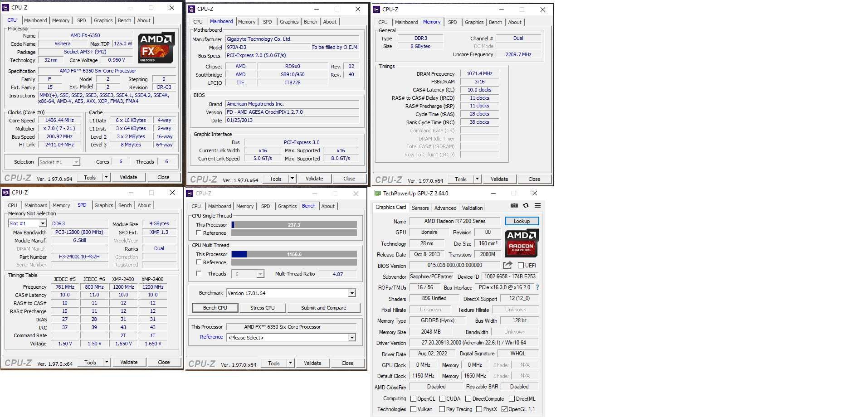The height and width of the screenshot is (417, 868).
Task: Click the Lookup button in GPU-Z
Action: 522,221
